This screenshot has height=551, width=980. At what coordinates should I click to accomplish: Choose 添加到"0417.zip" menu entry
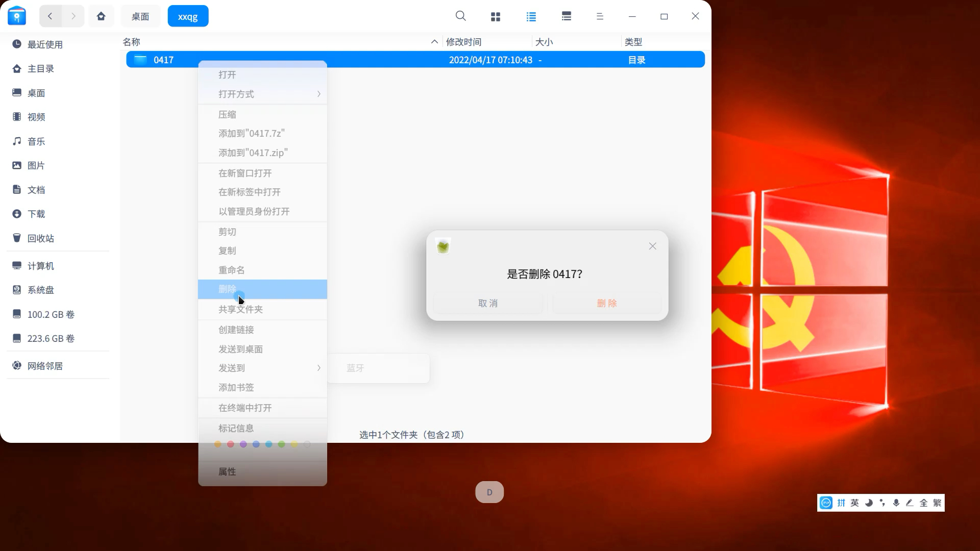[x=262, y=153]
